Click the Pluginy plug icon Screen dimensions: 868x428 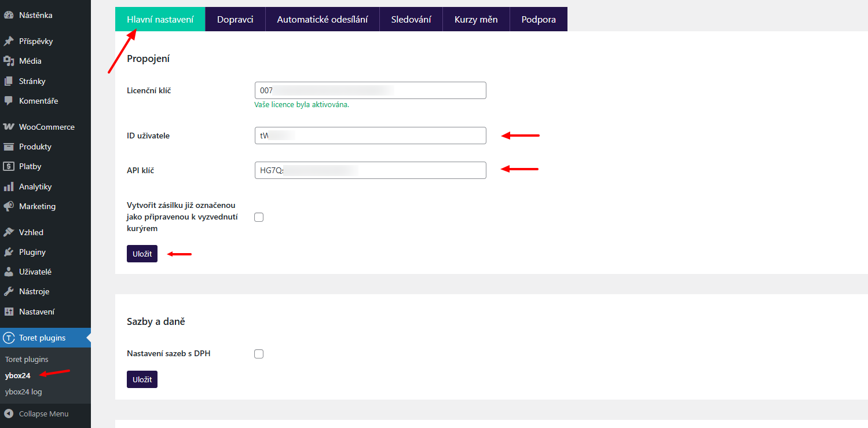9,253
